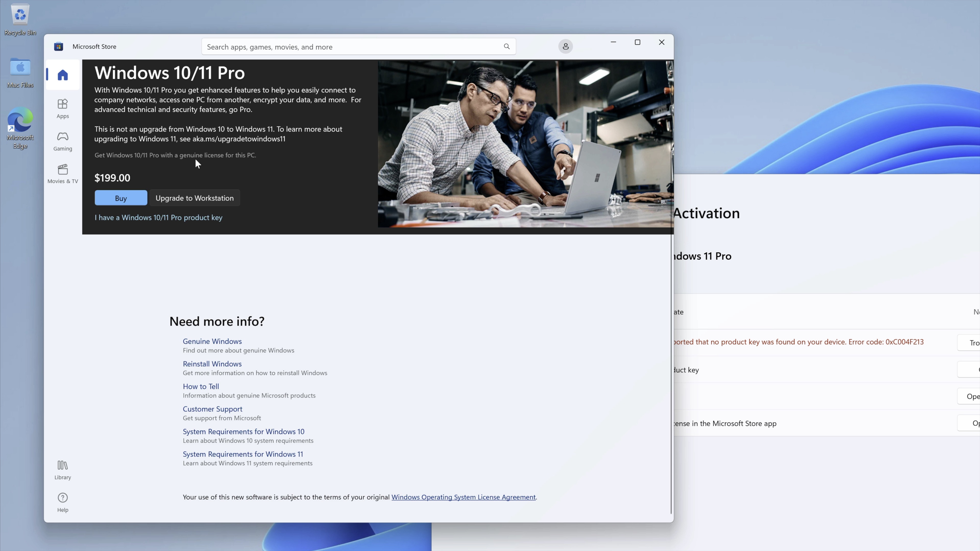Open System Requirements for Windows 11
Viewport: 980px width, 551px height.
click(243, 454)
